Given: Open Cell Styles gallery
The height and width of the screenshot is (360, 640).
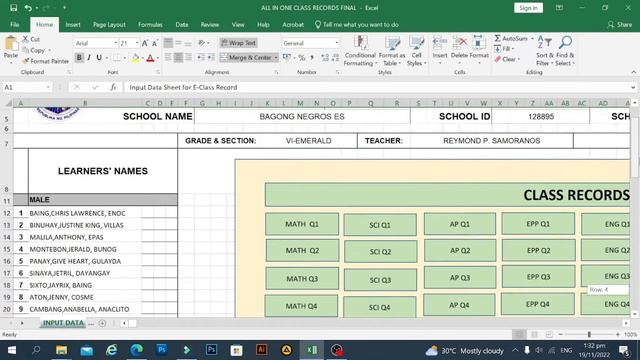Looking at the screenshot, I should [x=416, y=51].
